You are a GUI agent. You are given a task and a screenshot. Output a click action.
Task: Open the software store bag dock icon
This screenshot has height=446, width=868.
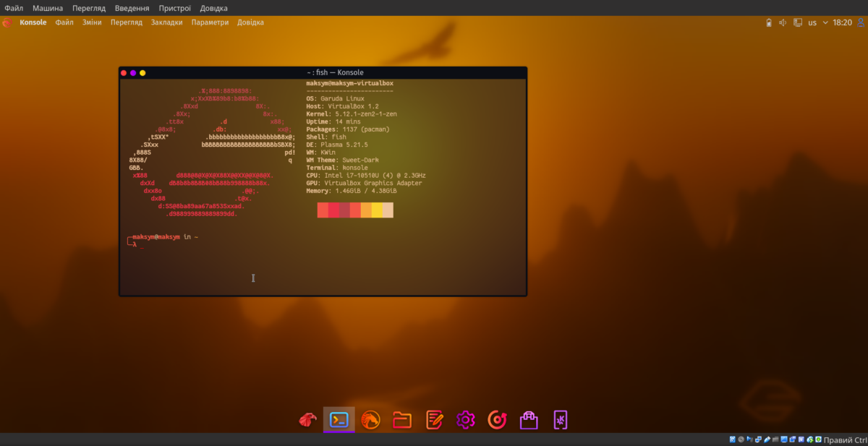pos(529,419)
